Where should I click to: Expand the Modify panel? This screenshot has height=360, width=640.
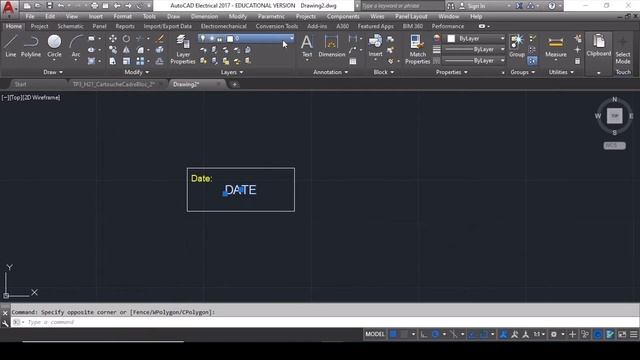137,72
